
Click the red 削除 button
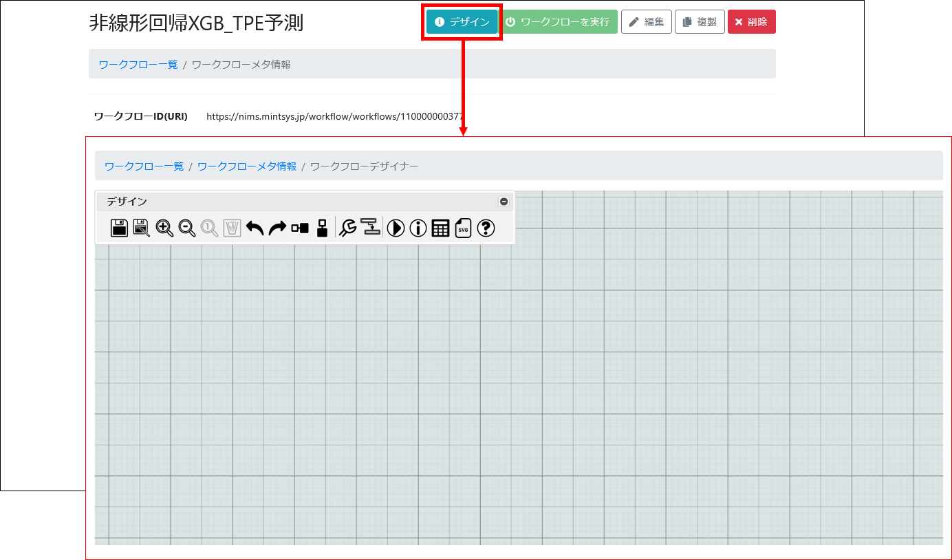pyautogui.click(x=751, y=22)
